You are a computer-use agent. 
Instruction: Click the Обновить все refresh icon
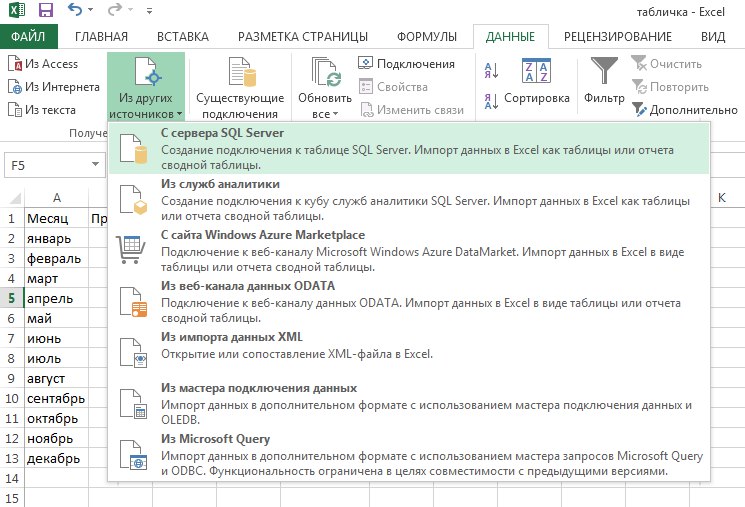(x=325, y=72)
